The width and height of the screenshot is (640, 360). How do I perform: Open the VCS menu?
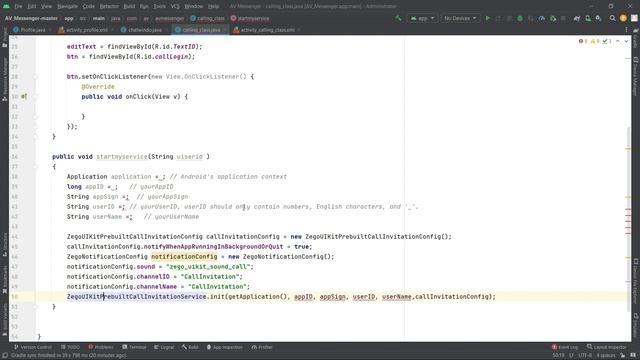pyautogui.click(x=175, y=6)
